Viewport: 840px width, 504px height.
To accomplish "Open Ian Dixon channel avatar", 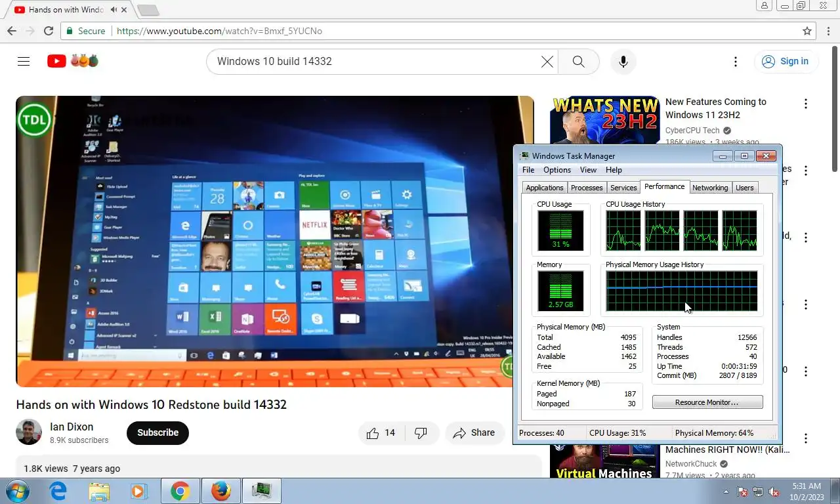I will (29, 432).
